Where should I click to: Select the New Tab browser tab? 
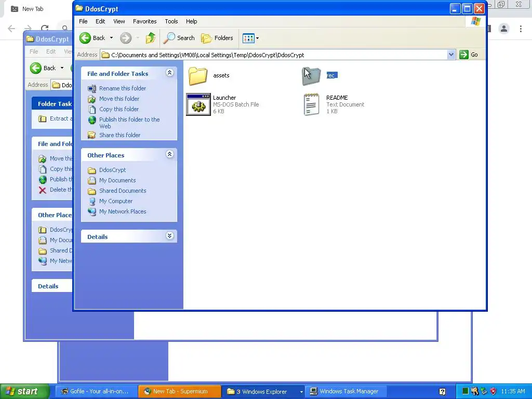[x=34, y=9]
